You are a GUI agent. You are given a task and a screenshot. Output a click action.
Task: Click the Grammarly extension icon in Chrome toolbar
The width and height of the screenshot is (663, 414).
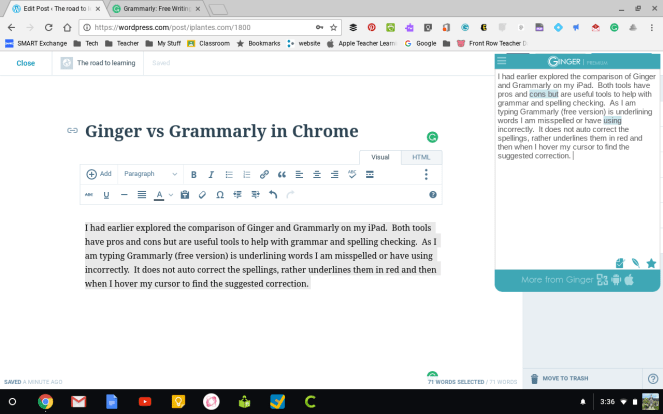point(614,27)
